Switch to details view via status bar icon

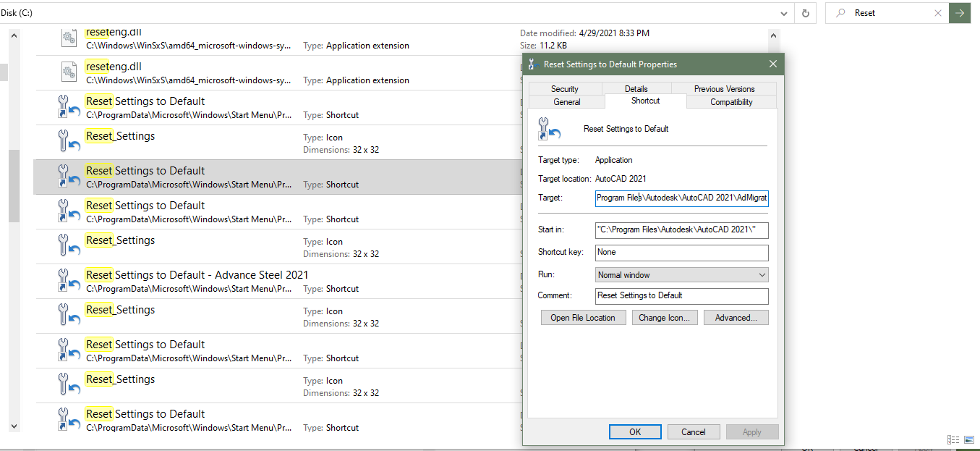(953, 439)
